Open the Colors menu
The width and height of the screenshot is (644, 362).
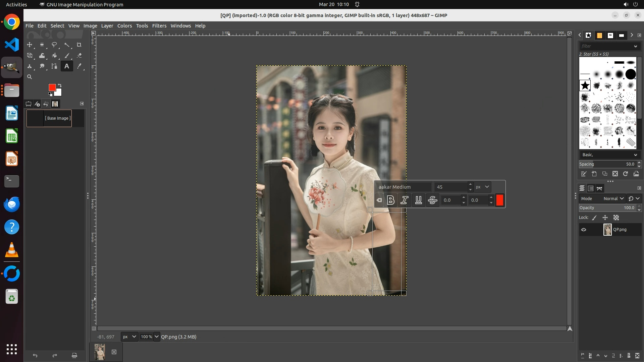tap(124, 26)
